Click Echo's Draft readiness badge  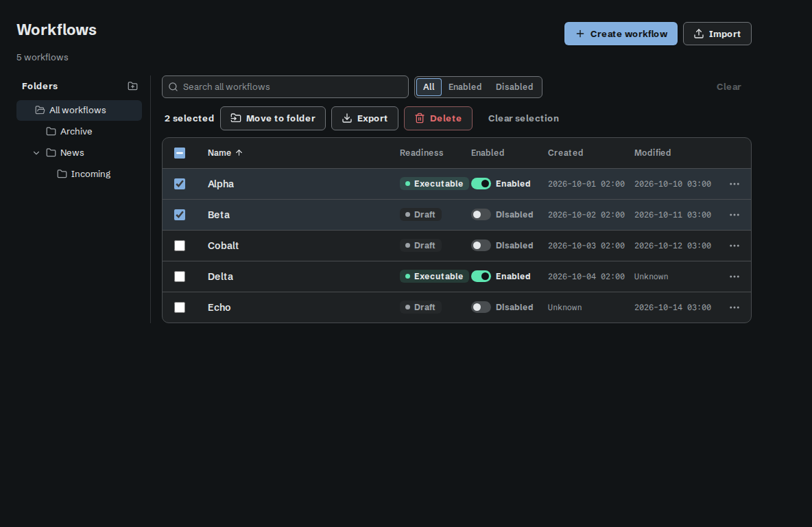[x=420, y=307]
